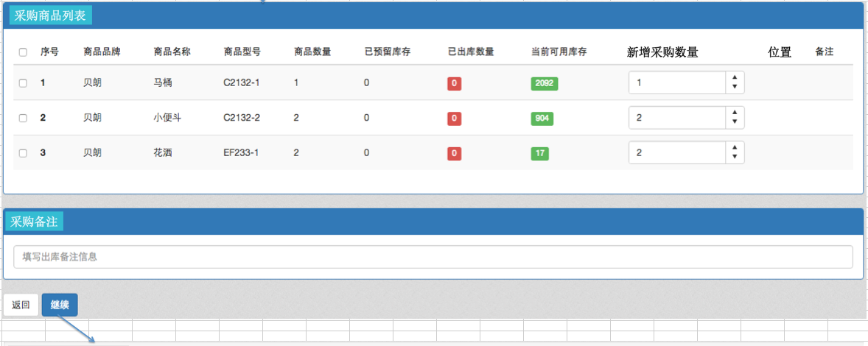Viewport: 868px width, 346px height.
Task: Click the 新增采购数量 column header
Action: (x=662, y=52)
